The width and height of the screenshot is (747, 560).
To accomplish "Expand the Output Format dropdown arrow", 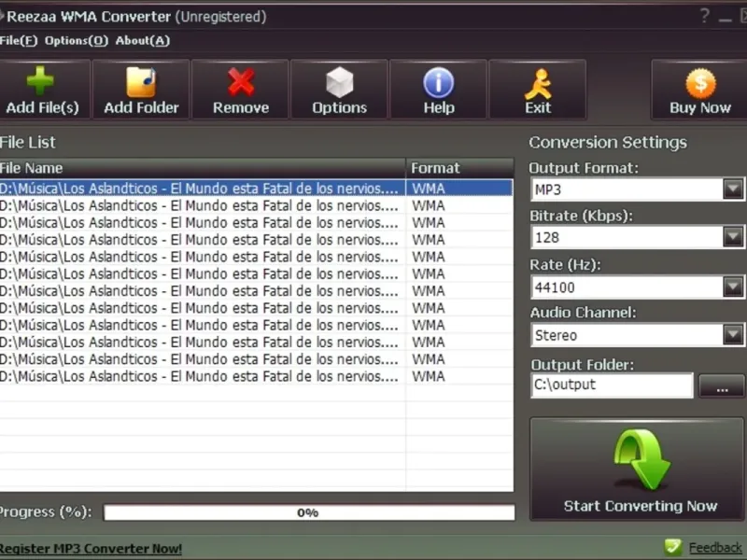I will pyautogui.click(x=733, y=189).
